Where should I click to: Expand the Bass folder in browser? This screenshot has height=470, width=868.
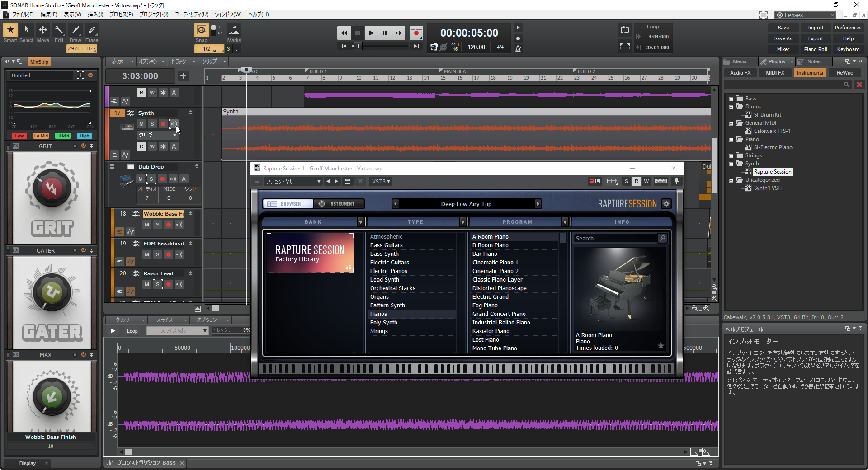[x=731, y=99]
